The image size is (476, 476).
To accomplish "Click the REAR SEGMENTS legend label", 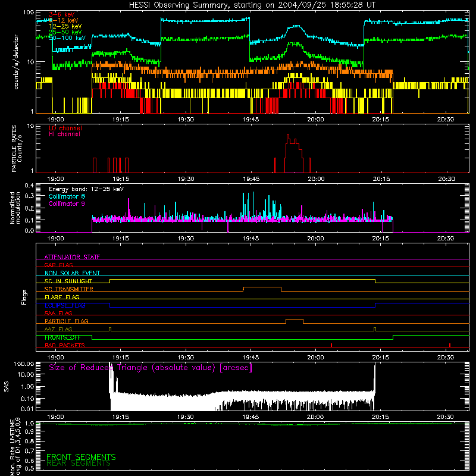I will click(x=79, y=463).
